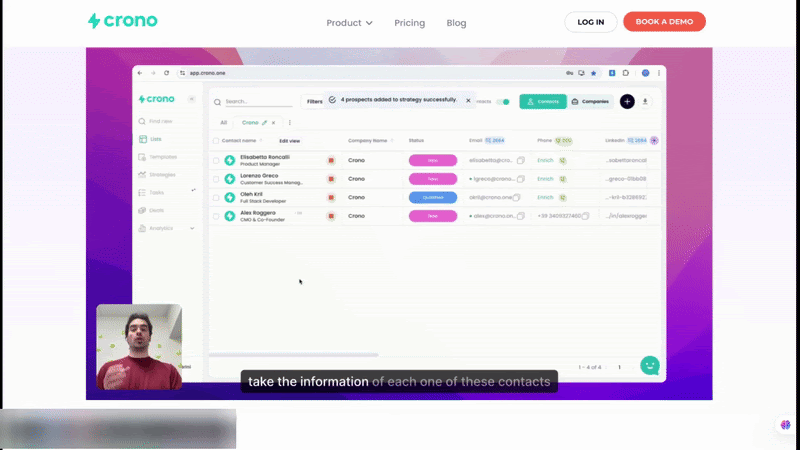
Task: Check the Lorenzo Greco row checkbox
Action: pos(216,179)
